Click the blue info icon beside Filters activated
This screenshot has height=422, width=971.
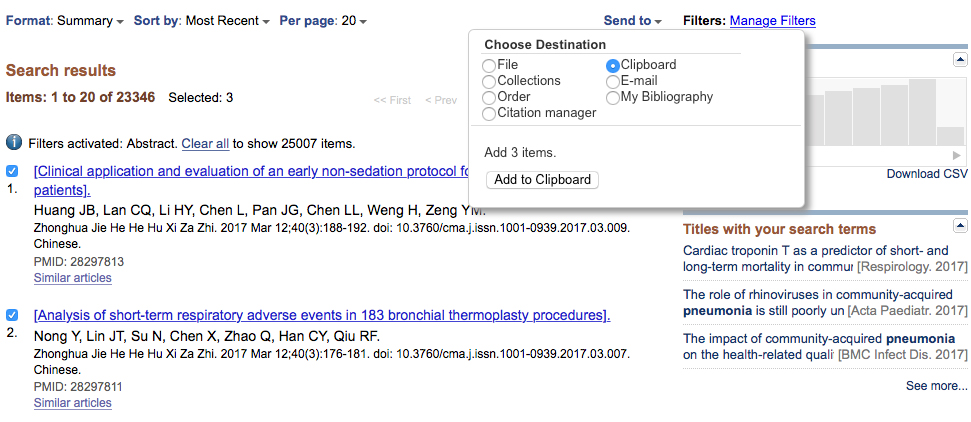click(14, 143)
